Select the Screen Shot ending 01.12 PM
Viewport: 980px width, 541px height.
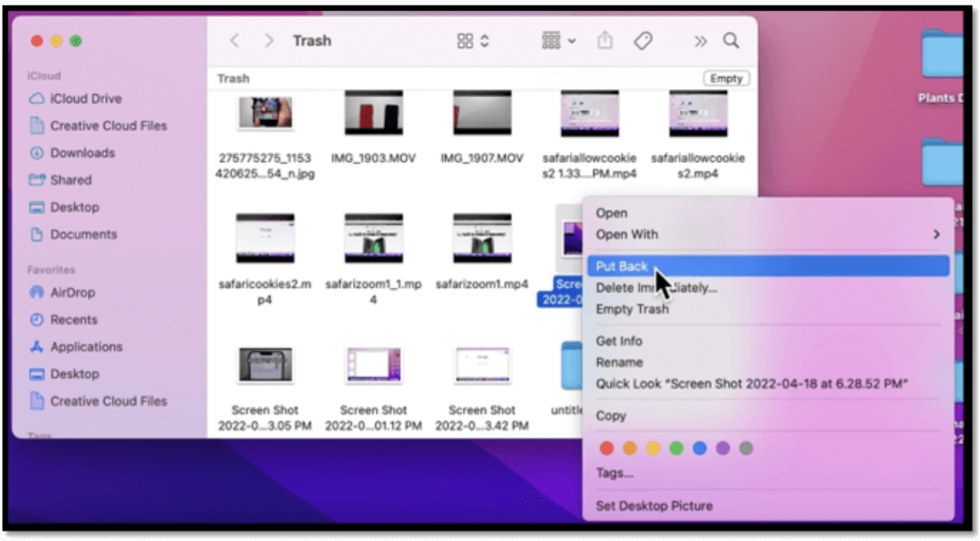click(x=373, y=390)
